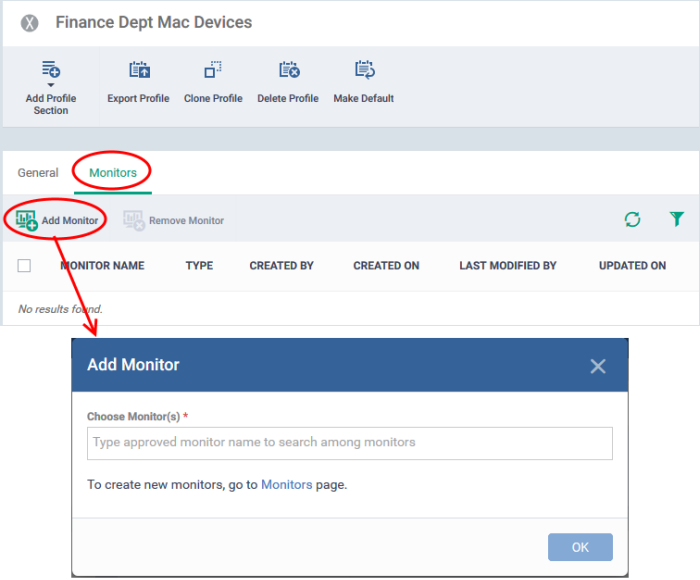Focus the Choose Monitor(s) search field
Screen dimensions: 700x580
[350, 443]
